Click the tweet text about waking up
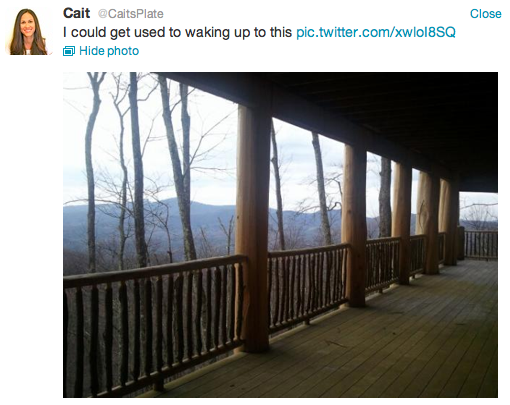This screenshot has height=405, width=510. point(177,33)
